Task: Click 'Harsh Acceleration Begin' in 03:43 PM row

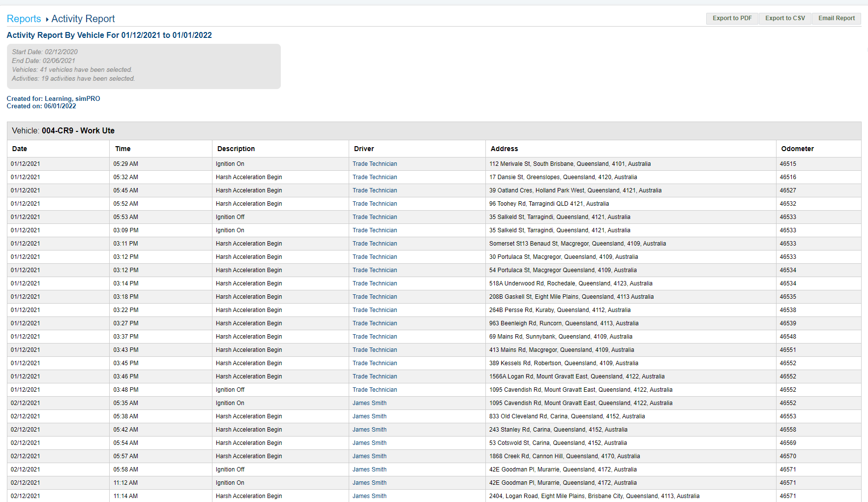Action: [249, 350]
